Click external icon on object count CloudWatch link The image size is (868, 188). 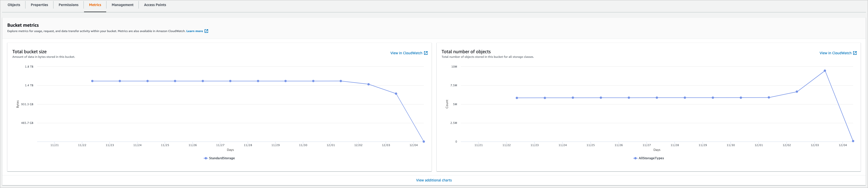855,53
